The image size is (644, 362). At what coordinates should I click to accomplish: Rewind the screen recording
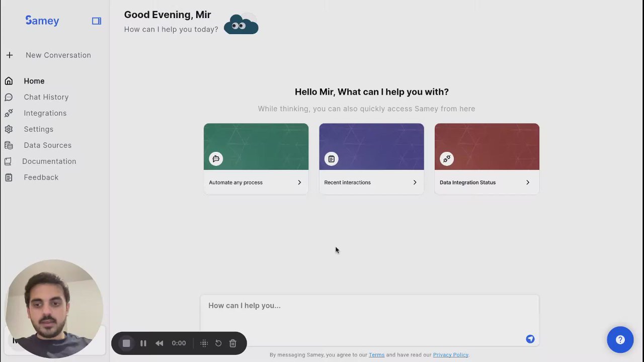pyautogui.click(x=159, y=343)
